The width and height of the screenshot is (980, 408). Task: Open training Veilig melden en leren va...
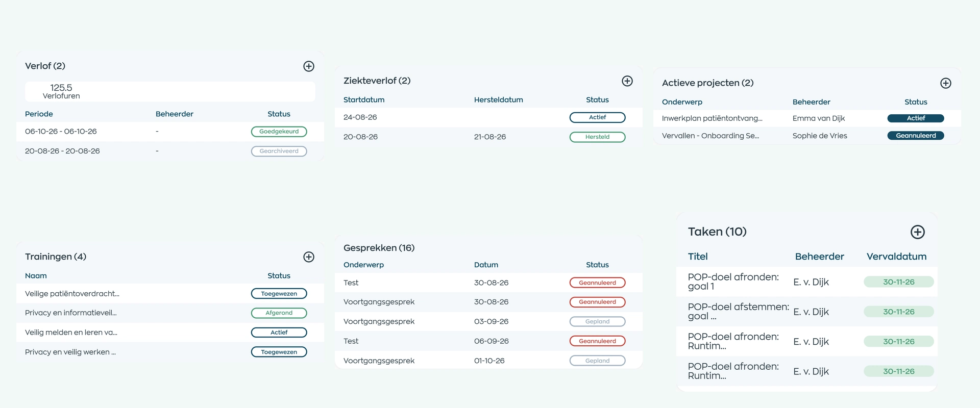click(x=170, y=333)
